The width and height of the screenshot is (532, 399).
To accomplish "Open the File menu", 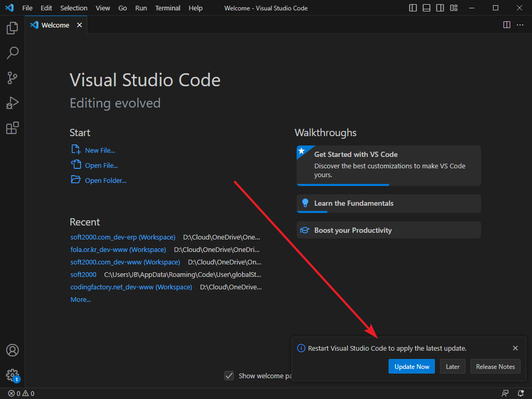I will click(x=27, y=8).
